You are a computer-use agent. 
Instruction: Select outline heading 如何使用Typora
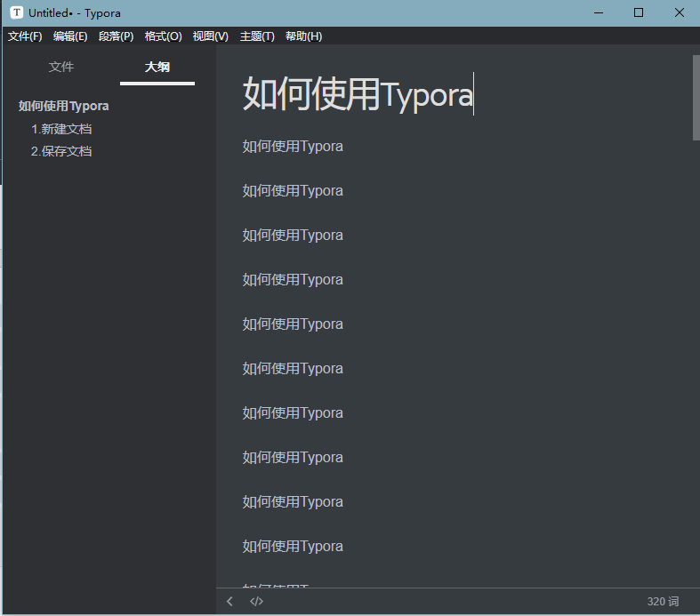64,106
